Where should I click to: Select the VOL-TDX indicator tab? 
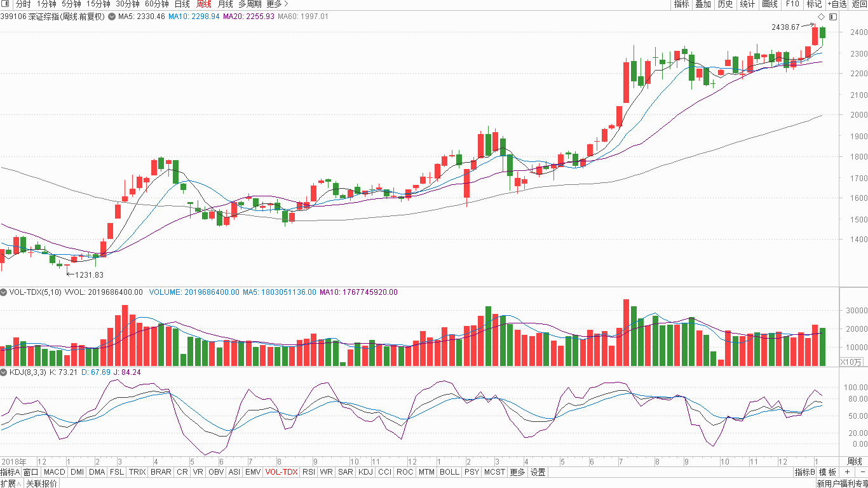point(281,472)
